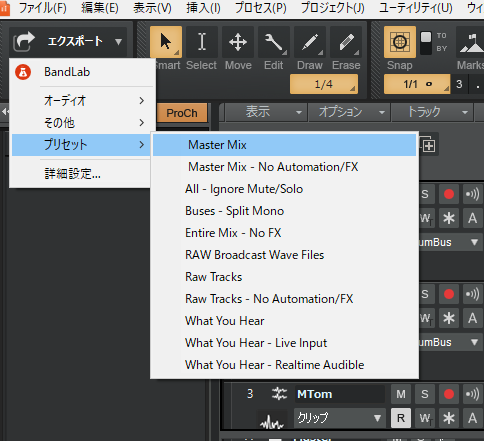Open the ユーティリティ(U) menu
Viewport: 484px width, 441px height.
[x=416, y=8]
